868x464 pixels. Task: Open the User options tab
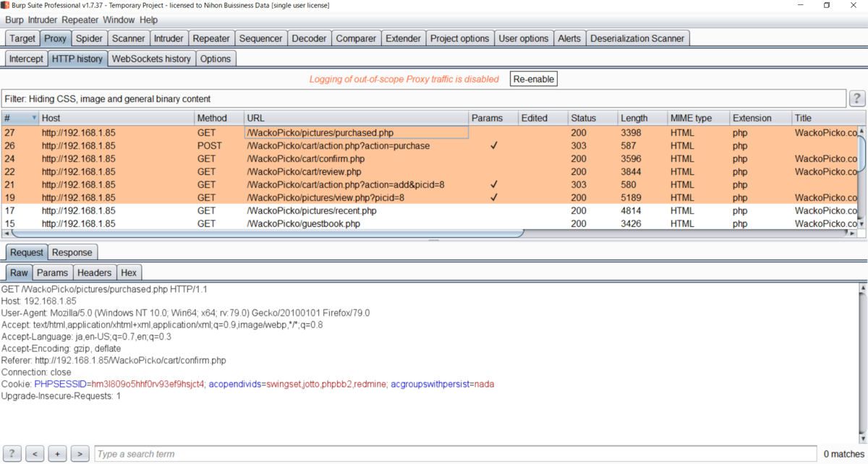[524, 38]
